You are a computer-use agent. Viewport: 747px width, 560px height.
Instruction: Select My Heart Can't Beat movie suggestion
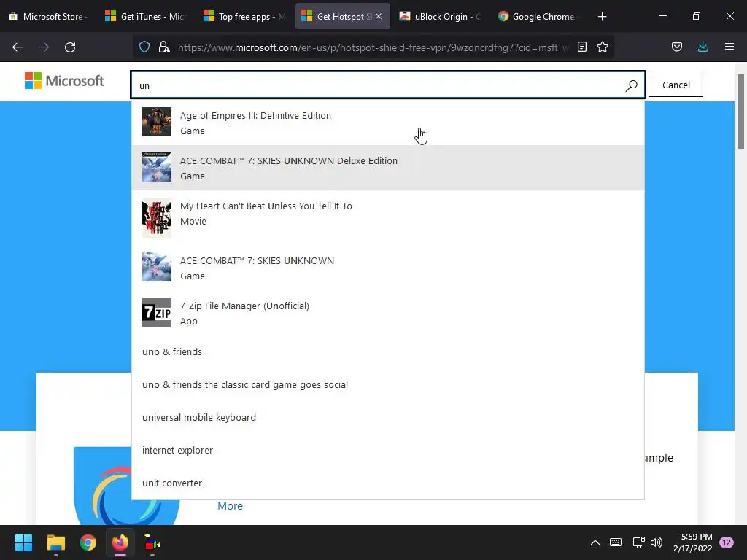[388, 217]
